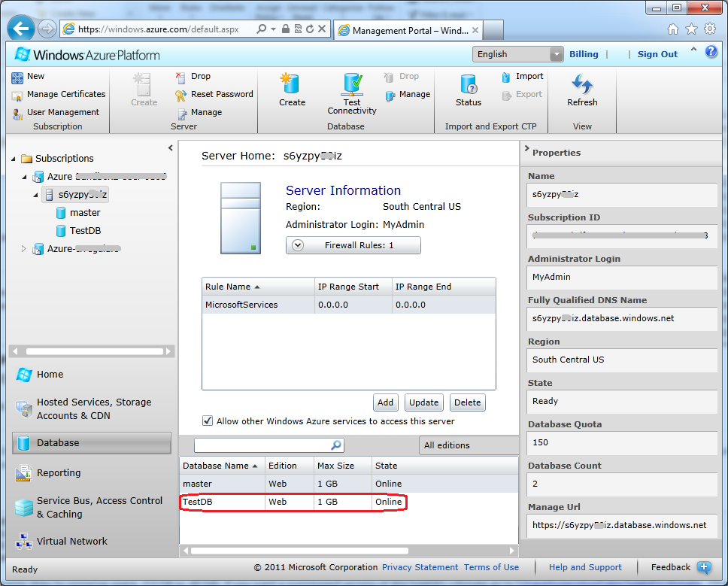Image resolution: width=728 pixels, height=586 pixels.
Task: Open the Privacy Statement link
Action: pos(420,567)
